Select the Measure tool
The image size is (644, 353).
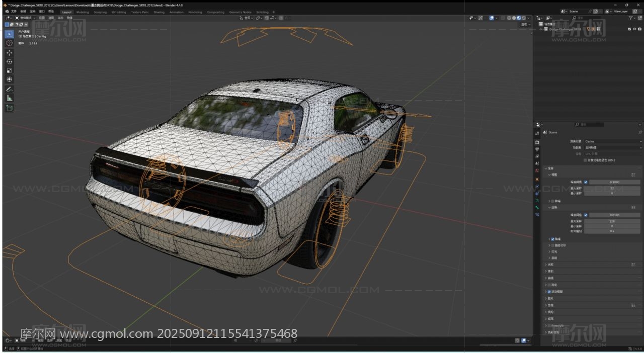(x=9, y=98)
